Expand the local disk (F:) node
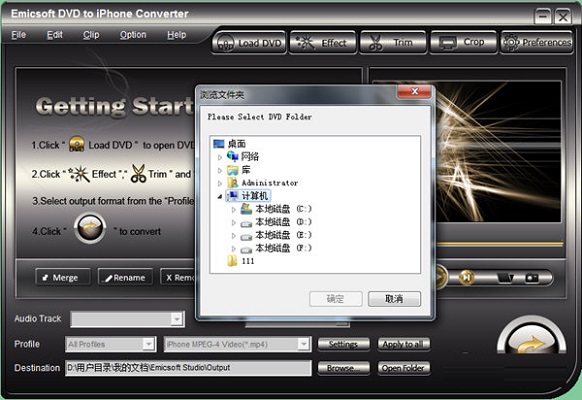Screen dimensions: 582x400 click(x=233, y=249)
